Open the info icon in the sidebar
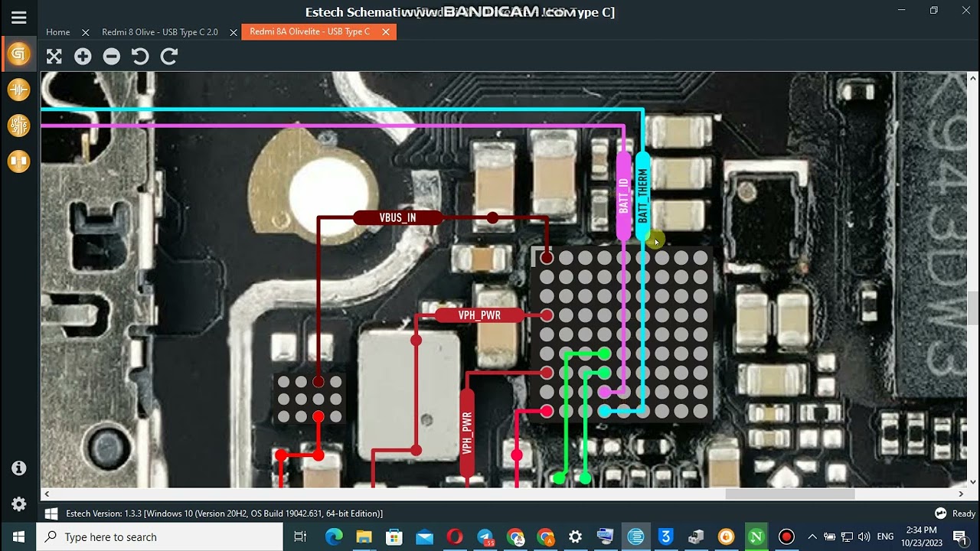 click(x=19, y=468)
